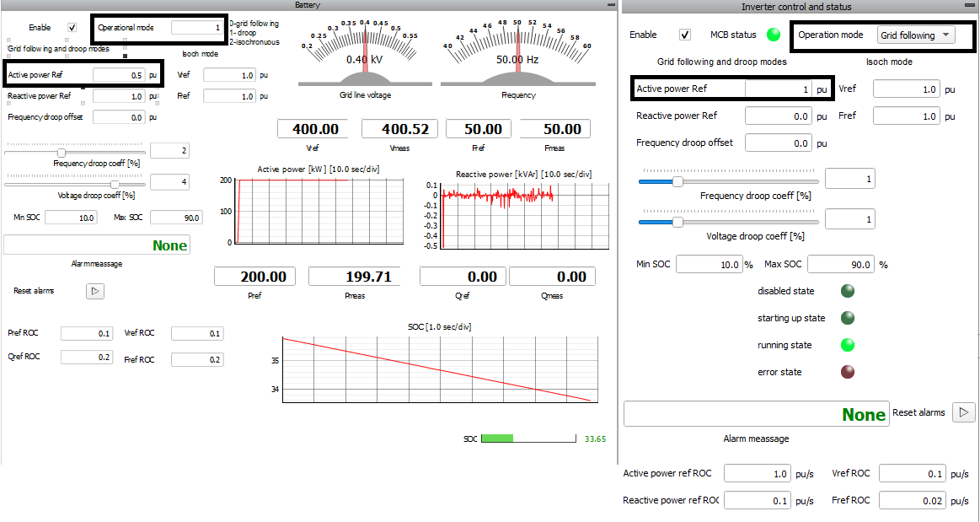Click Inverter Active power Ref input field

point(778,89)
